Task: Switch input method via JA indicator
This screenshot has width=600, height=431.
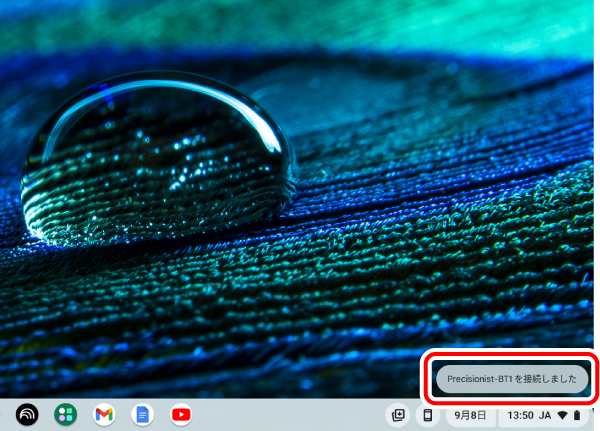Action: point(545,414)
